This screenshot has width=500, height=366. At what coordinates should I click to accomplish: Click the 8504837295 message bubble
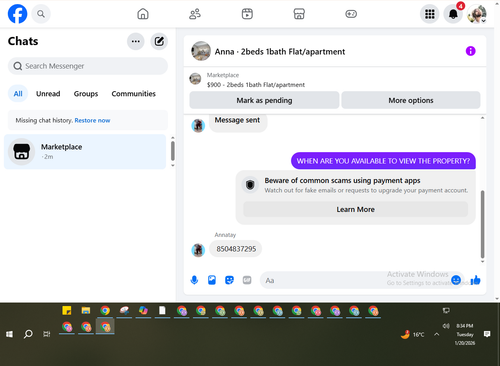tap(236, 249)
